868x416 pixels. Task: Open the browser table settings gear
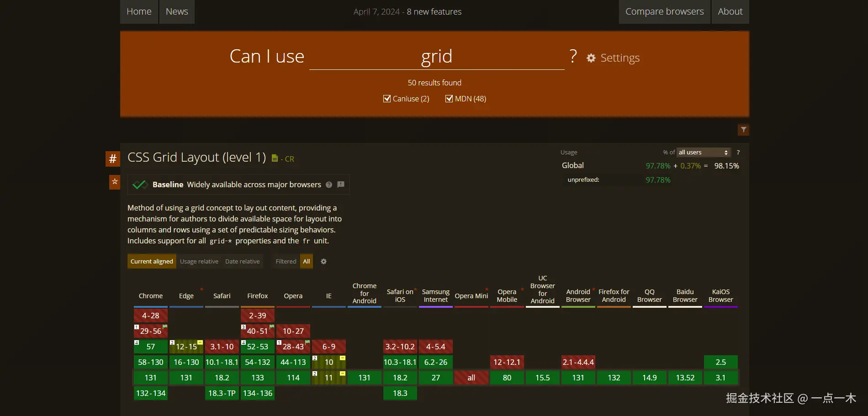[x=323, y=262]
